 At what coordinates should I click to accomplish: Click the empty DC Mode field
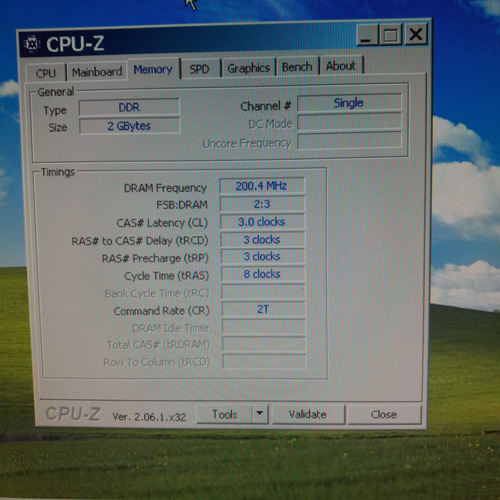349,122
